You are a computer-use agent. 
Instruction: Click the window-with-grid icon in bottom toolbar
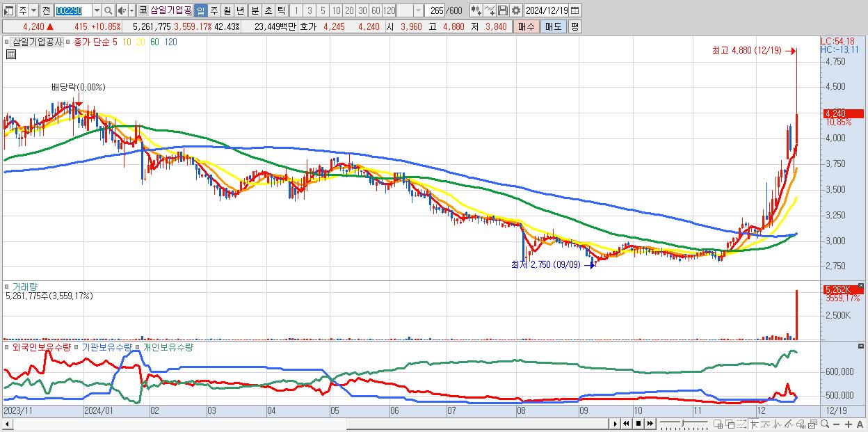pyautogui.click(x=718, y=424)
